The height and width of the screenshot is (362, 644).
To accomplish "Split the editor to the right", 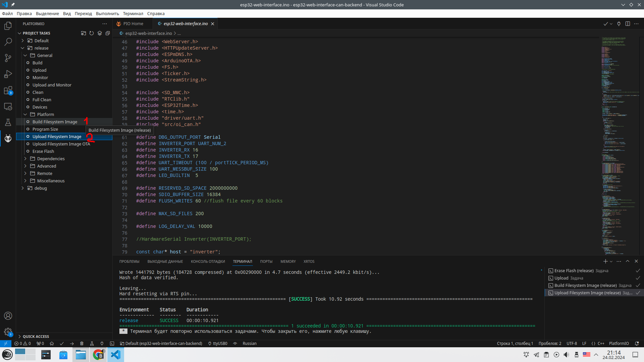I will click(628, 24).
